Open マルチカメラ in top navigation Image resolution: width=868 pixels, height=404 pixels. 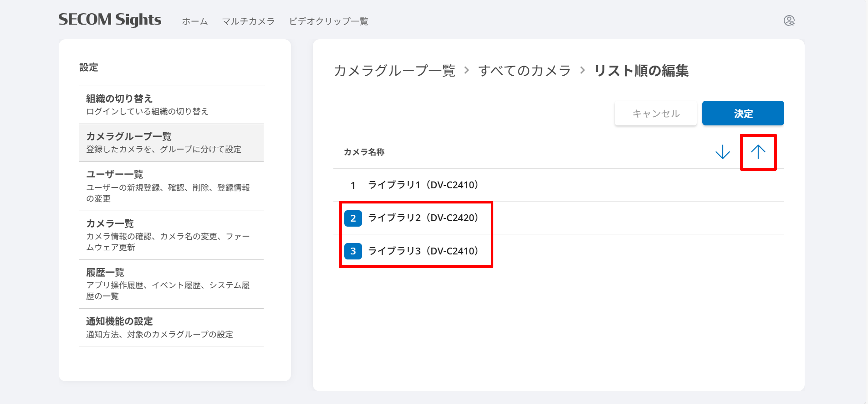coord(248,21)
